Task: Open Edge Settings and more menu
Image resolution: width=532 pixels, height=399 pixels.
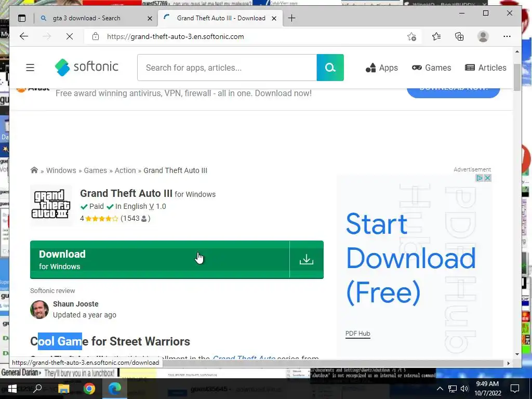Action: pos(507,36)
